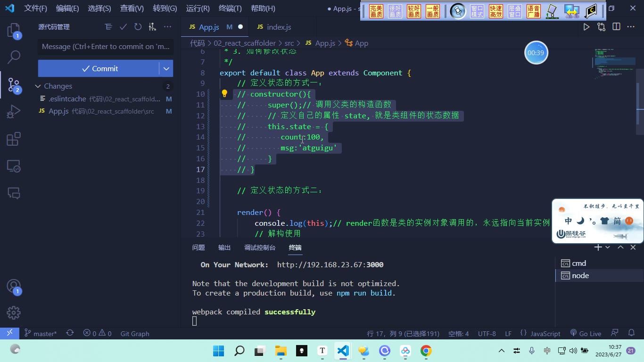Add a new terminal with plus icon
Screen dimensions: 644x362
pyautogui.click(x=598, y=247)
